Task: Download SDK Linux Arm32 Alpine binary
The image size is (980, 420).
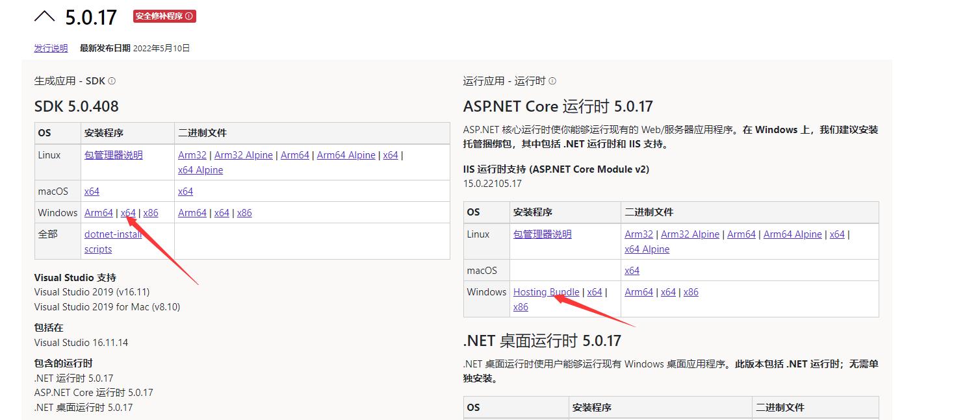Action: [x=244, y=155]
